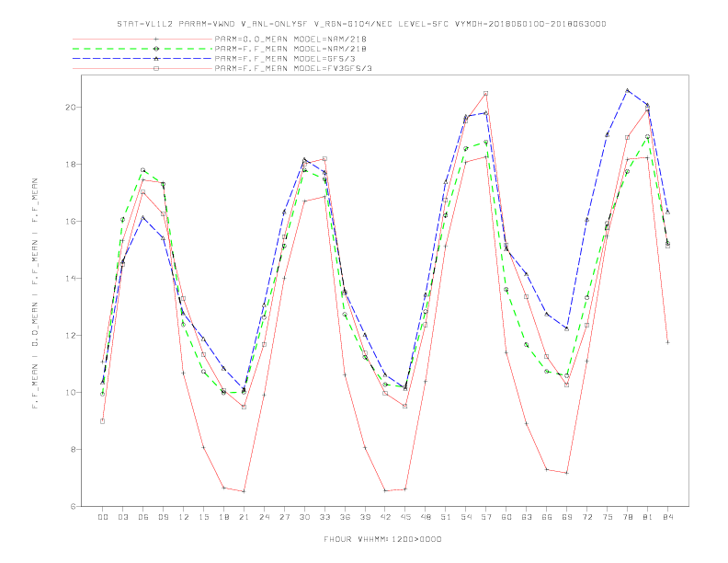Image resolution: width=728 pixels, height=563 pixels.
Task: Click y-axis tick label 12
Action: 70,336
